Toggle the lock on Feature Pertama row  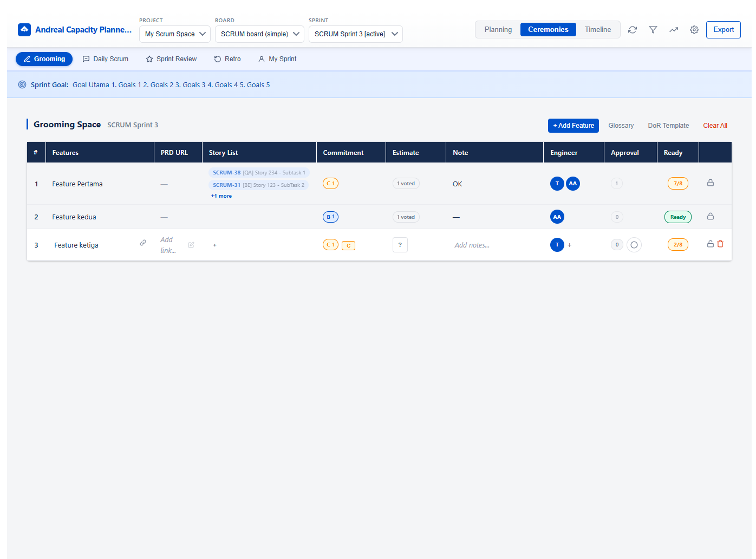click(x=710, y=183)
